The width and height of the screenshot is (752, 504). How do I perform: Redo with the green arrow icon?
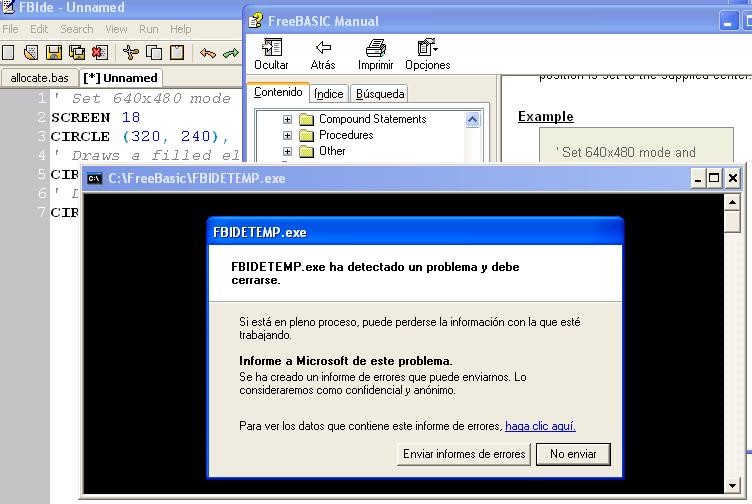point(231,53)
